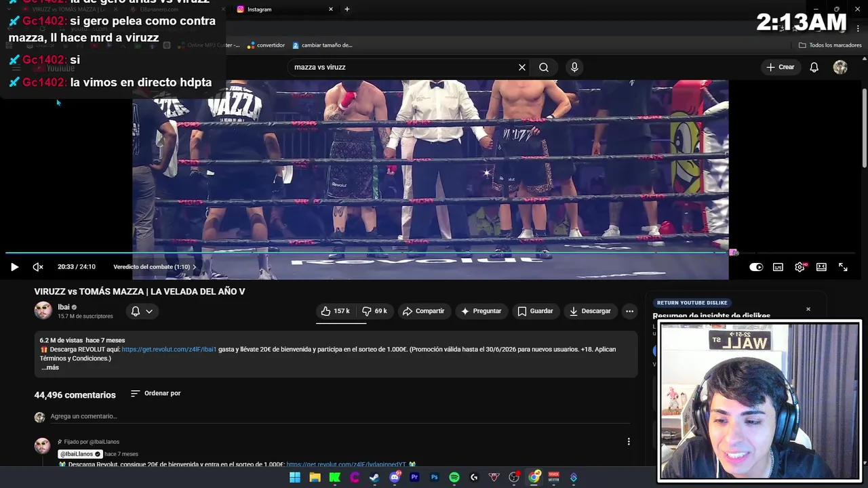The height and width of the screenshot is (488, 868).
Task: Open the Ibai channel avatar
Action: coord(43,310)
